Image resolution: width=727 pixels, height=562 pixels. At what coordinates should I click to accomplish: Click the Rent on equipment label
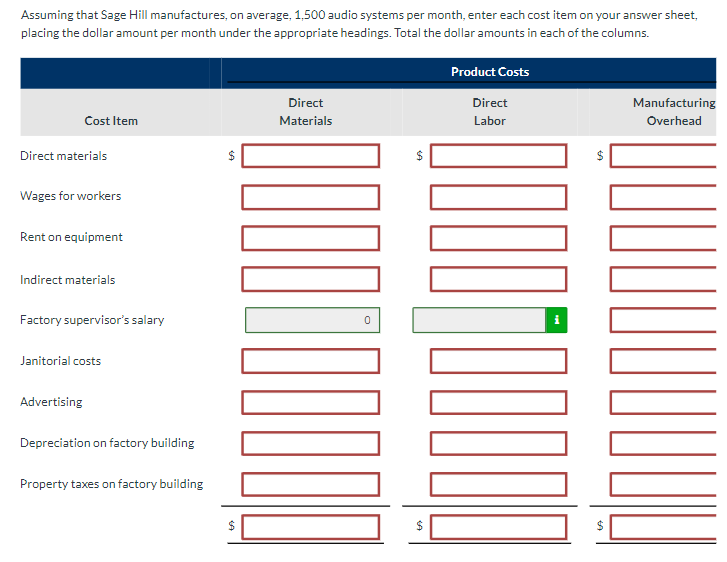pos(71,237)
